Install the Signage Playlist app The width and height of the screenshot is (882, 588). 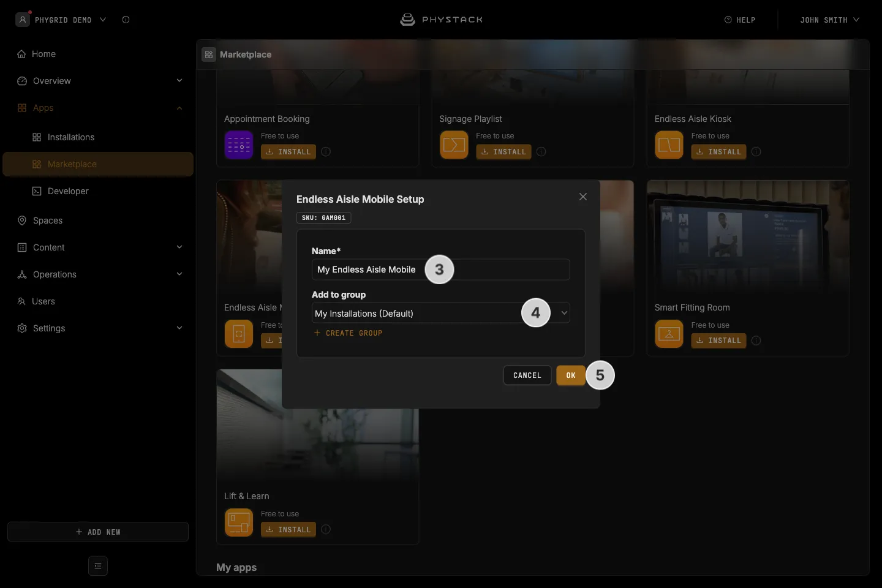(x=503, y=152)
